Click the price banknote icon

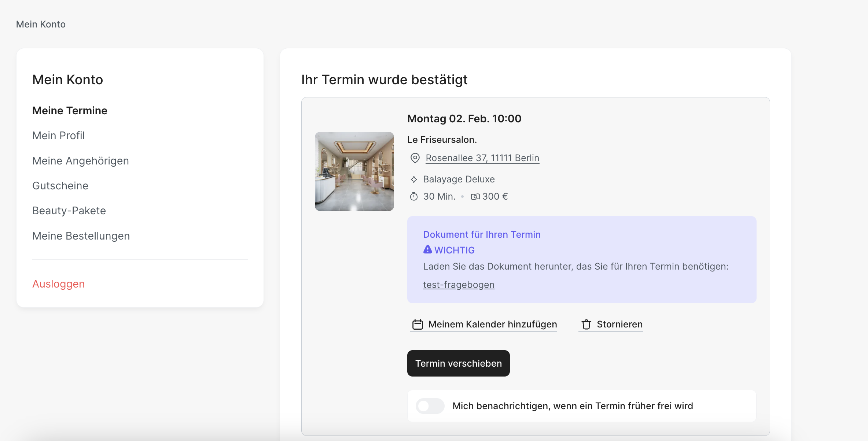(x=475, y=197)
